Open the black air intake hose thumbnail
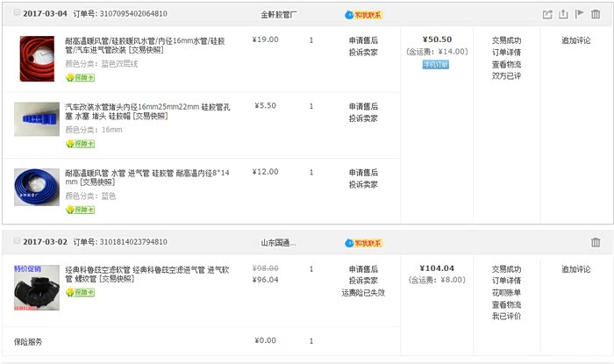Image resolution: width=614 pixels, height=364 pixels. 36,289
